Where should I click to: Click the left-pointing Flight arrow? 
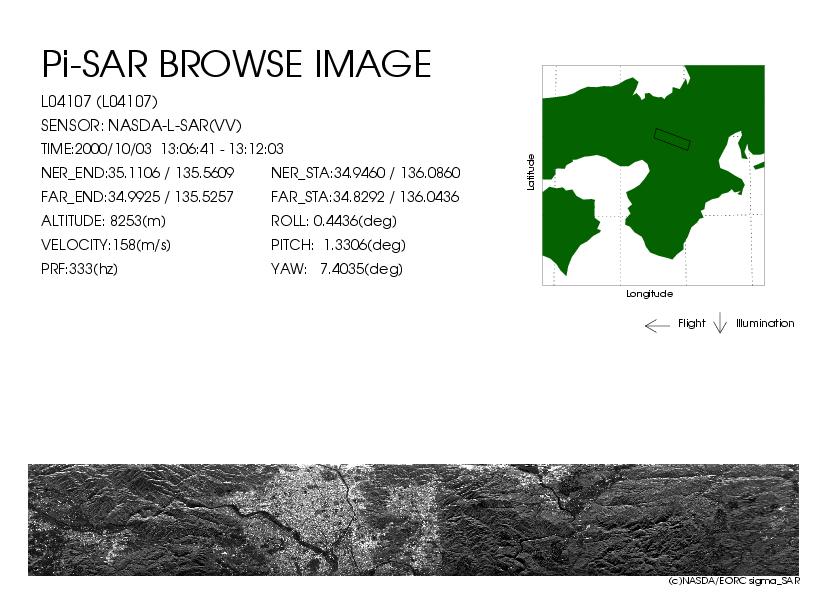[x=657, y=326]
